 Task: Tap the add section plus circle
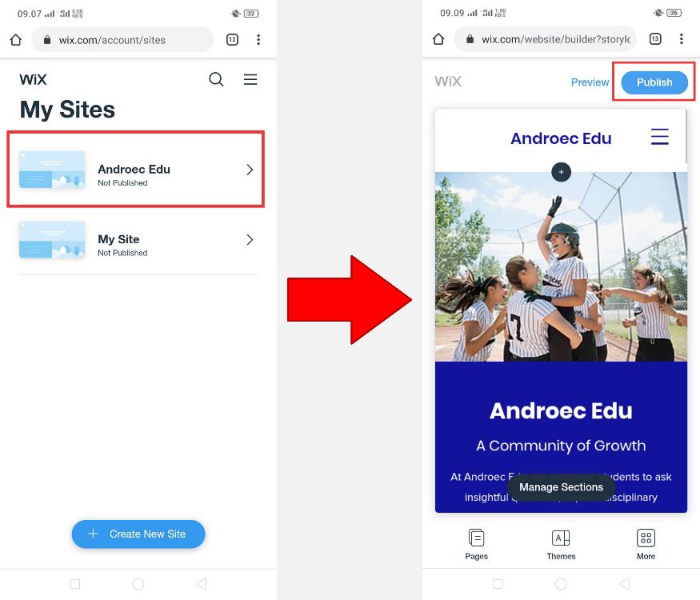click(561, 172)
